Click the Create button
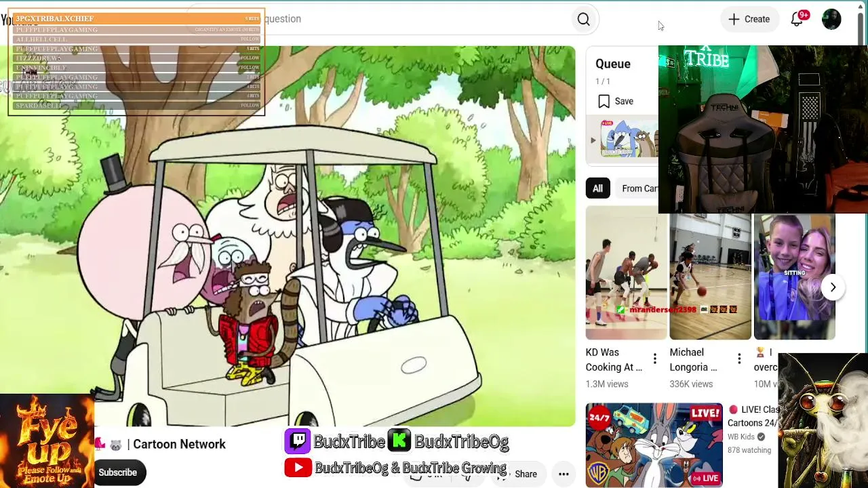 749,19
